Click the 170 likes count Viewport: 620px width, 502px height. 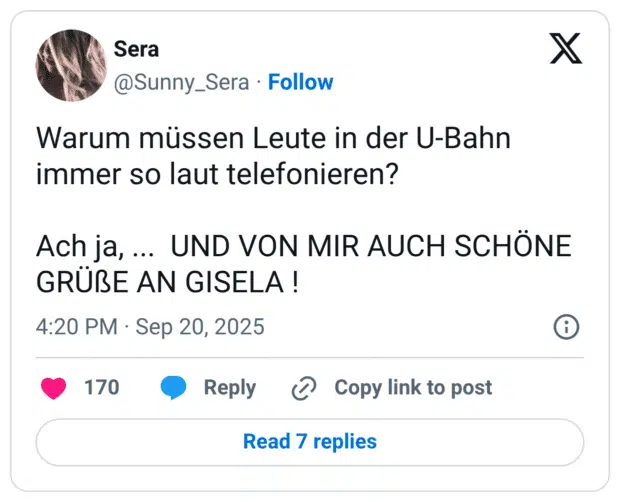(x=101, y=388)
